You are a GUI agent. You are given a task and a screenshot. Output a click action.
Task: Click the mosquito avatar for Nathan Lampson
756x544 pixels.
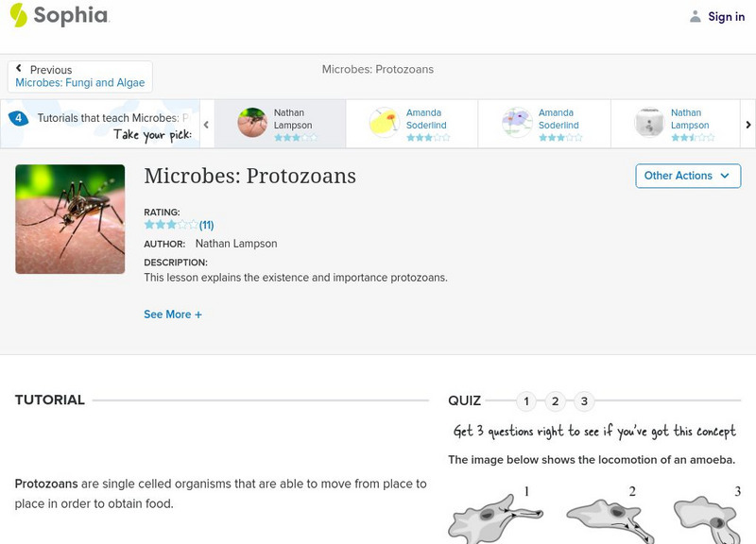tap(252, 123)
